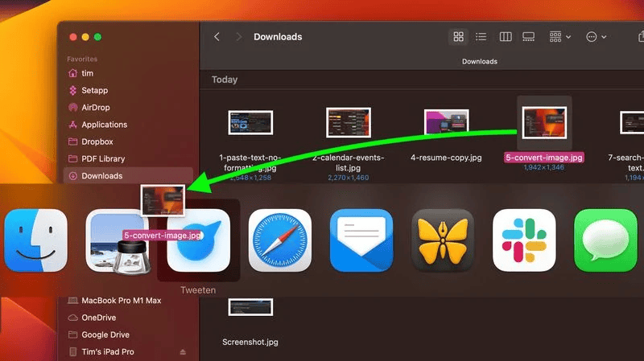Open AirDrop in the sidebar
This screenshot has height=361, width=644.
pos(96,108)
